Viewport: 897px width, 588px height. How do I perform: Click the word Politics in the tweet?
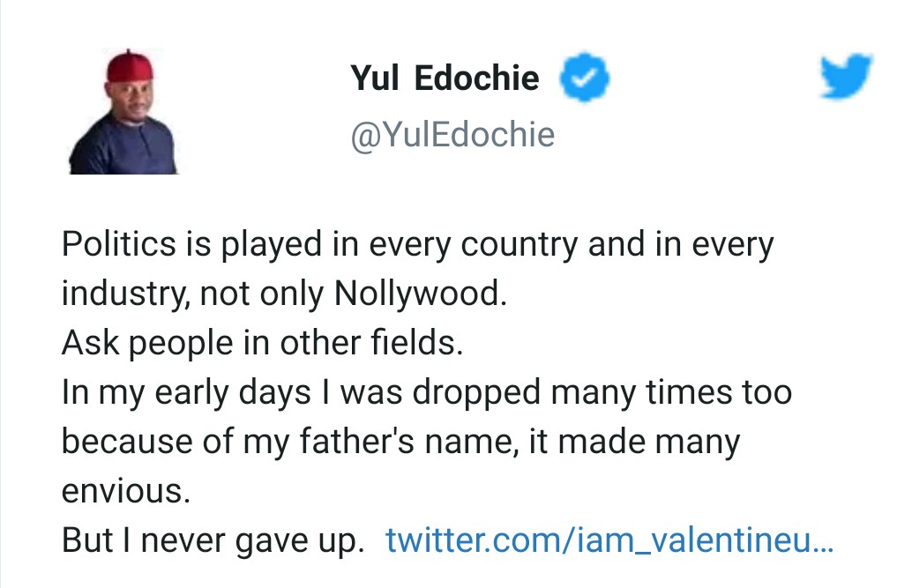(116, 243)
